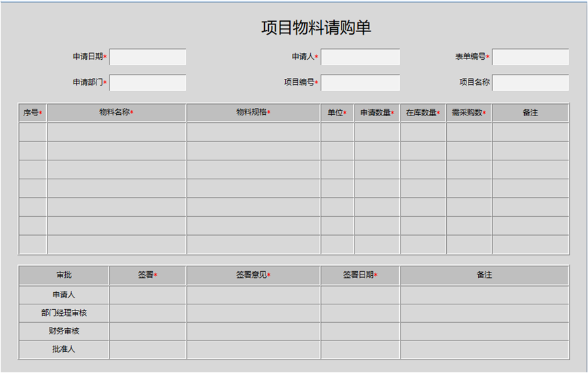
Task: Click the 签署日期 column header
Action: click(x=360, y=275)
